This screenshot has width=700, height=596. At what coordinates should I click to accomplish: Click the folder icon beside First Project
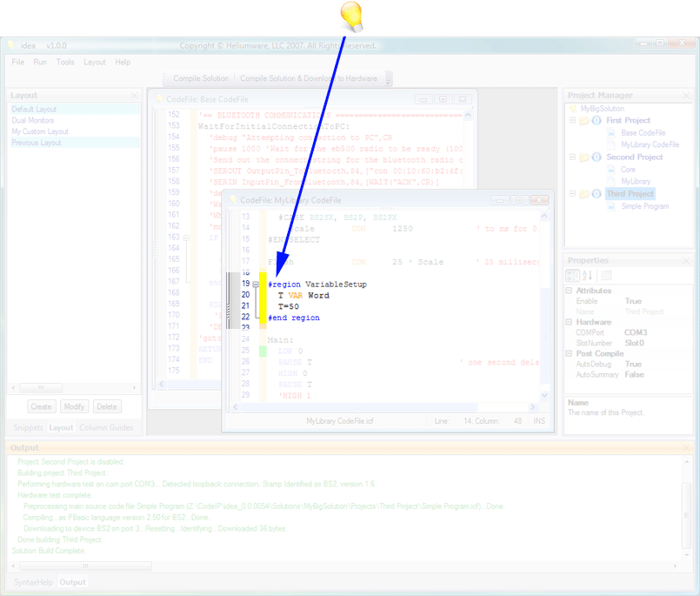583,120
